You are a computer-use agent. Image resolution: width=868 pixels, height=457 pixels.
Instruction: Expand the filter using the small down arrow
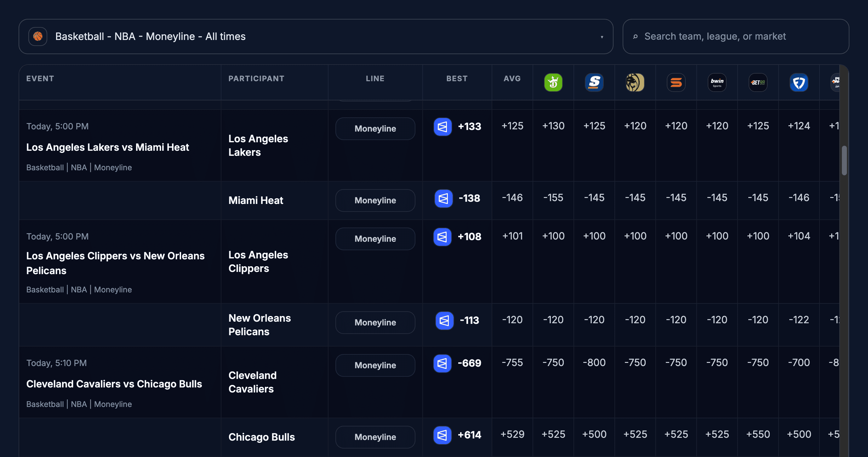602,37
